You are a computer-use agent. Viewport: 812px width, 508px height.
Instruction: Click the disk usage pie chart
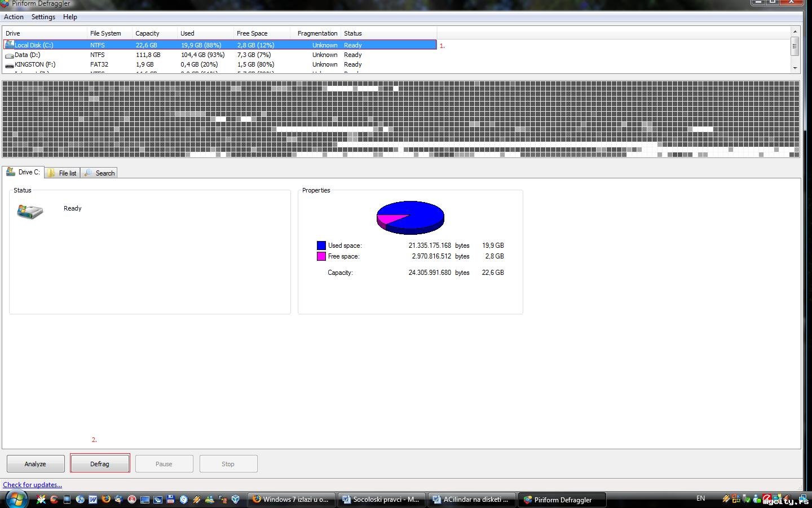pos(411,217)
